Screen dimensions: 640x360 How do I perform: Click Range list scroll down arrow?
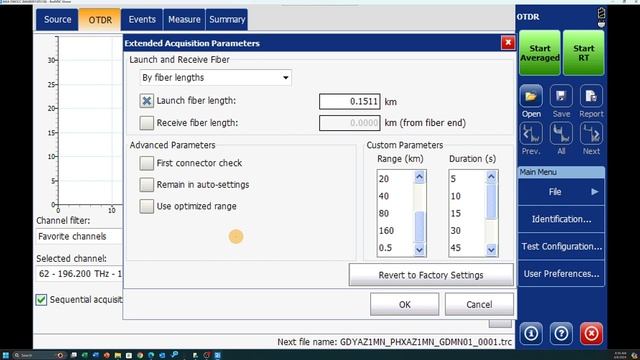point(419,249)
